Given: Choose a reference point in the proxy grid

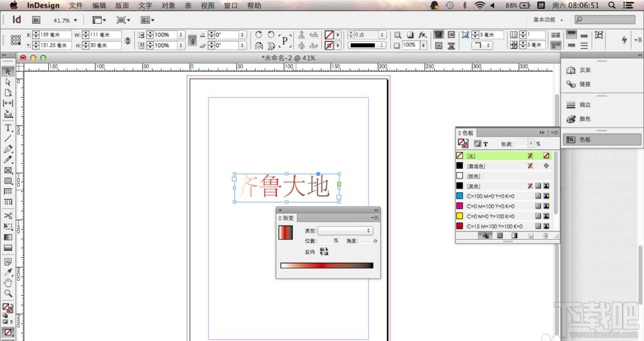Looking at the screenshot, I should [x=15, y=40].
